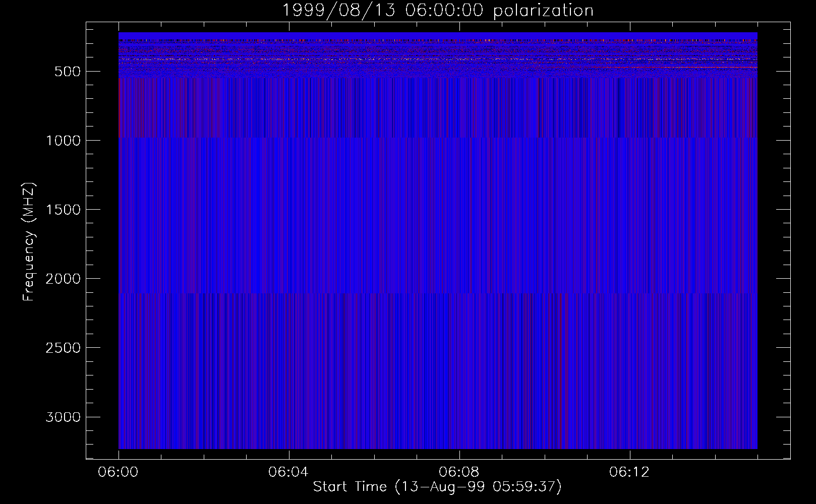Click the spectrogram at 06:04 and 2500 MHz
This screenshot has width=816, height=504.
point(288,347)
